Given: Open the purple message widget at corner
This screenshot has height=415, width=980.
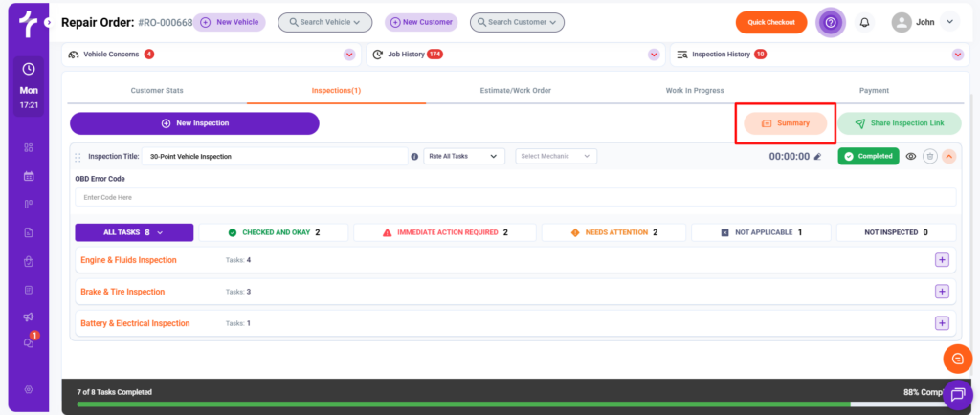Looking at the screenshot, I should tap(957, 394).
